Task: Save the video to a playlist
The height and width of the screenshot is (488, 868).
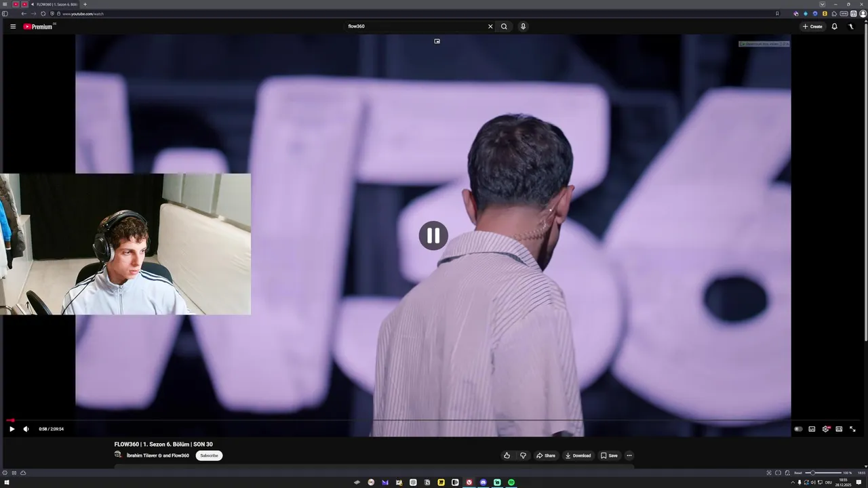Action: (609, 455)
